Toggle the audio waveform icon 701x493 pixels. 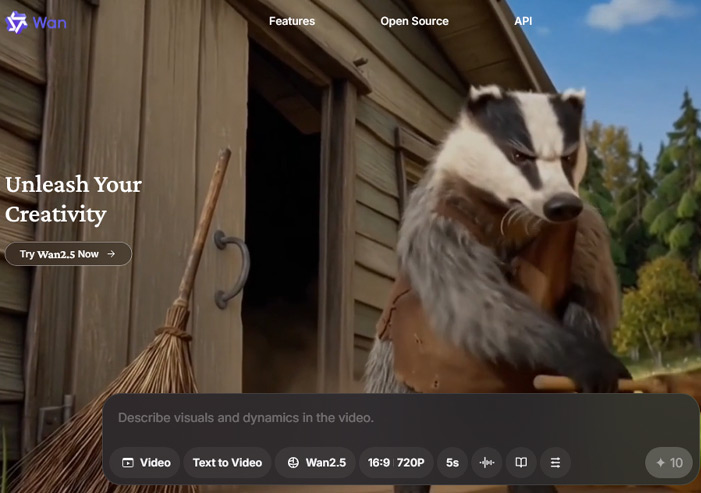pyautogui.click(x=487, y=462)
